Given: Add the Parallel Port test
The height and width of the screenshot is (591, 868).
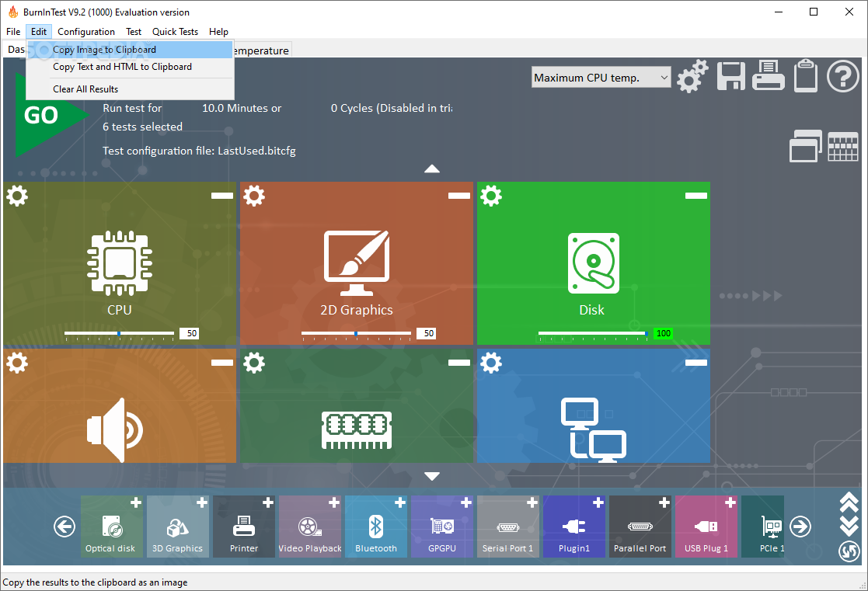Looking at the screenshot, I should point(664,502).
